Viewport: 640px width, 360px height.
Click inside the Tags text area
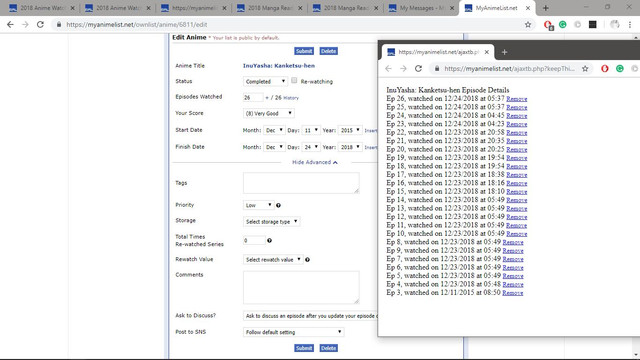pyautogui.click(x=301, y=183)
